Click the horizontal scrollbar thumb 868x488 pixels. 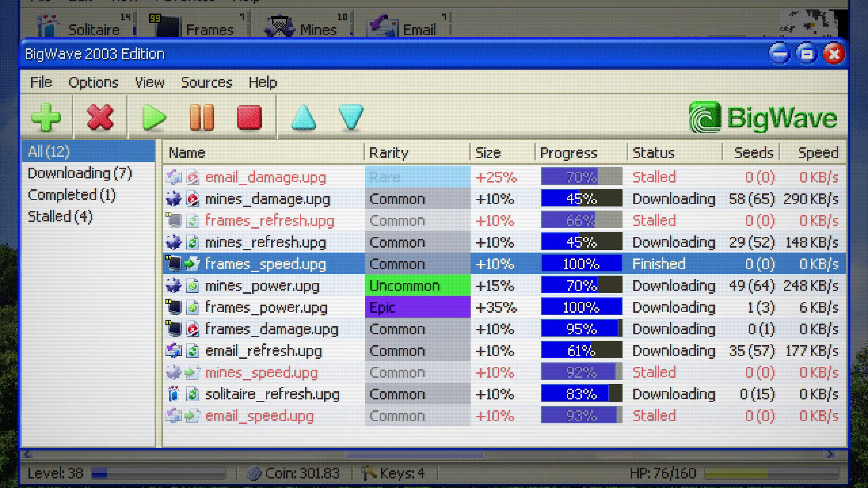point(414,454)
